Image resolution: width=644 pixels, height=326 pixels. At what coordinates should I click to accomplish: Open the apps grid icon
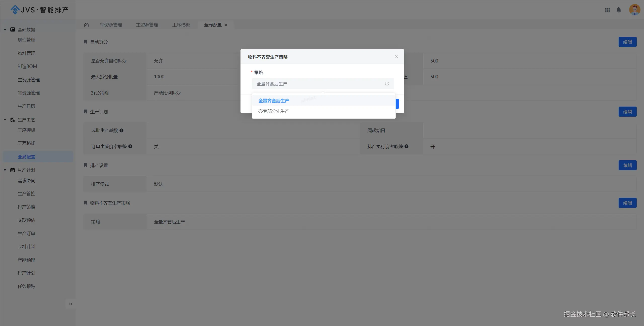tap(607, 10)
